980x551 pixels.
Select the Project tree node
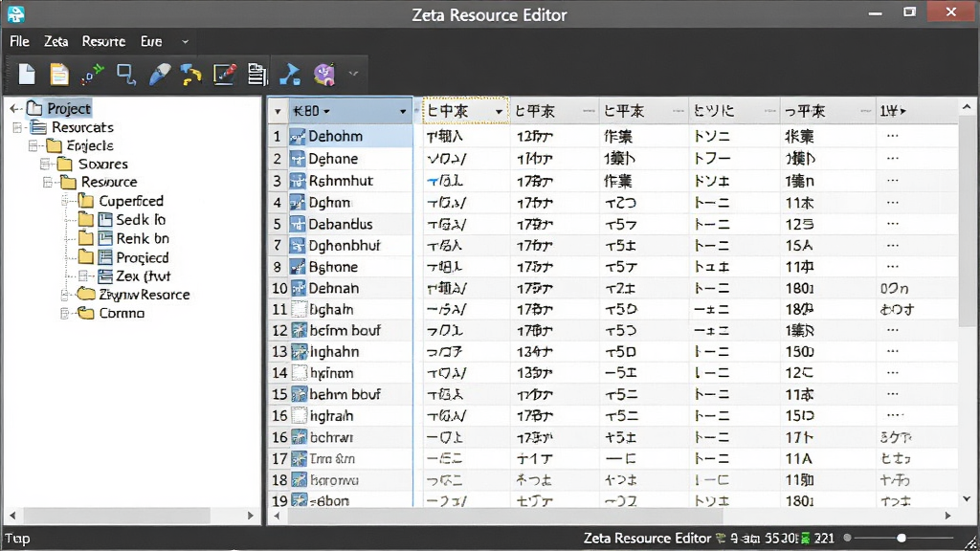(x=69, y=109)
